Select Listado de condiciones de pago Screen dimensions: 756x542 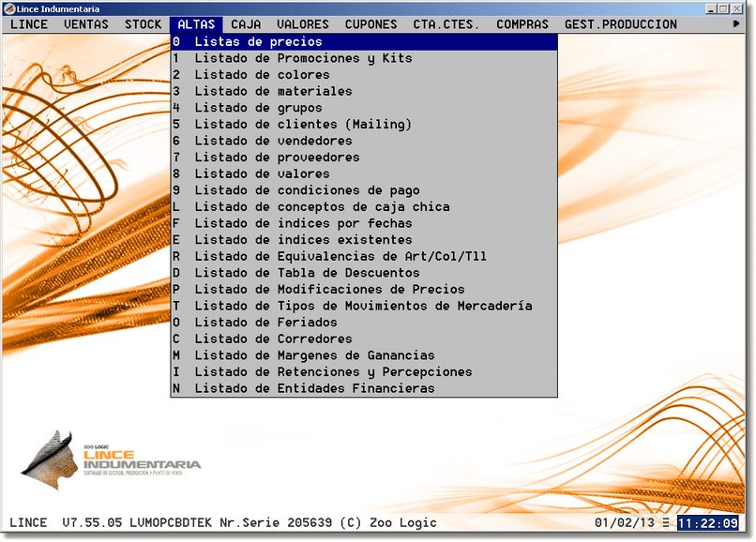[365, 190]
